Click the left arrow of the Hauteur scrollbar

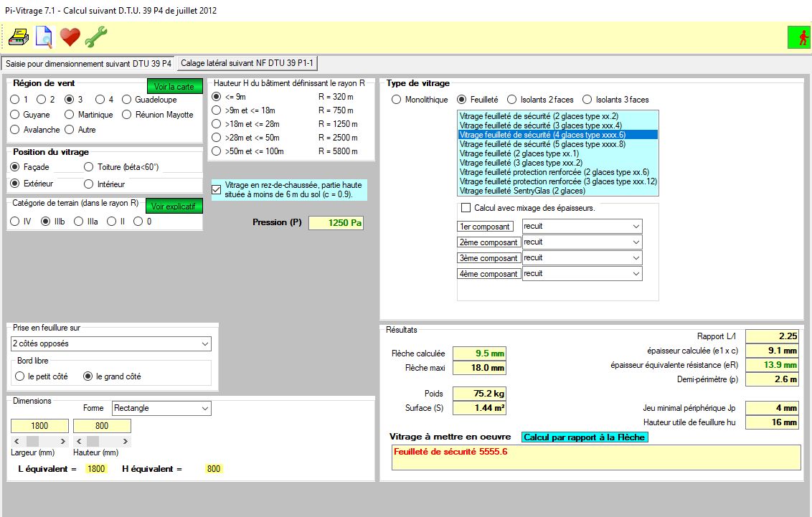click(79, 441)
